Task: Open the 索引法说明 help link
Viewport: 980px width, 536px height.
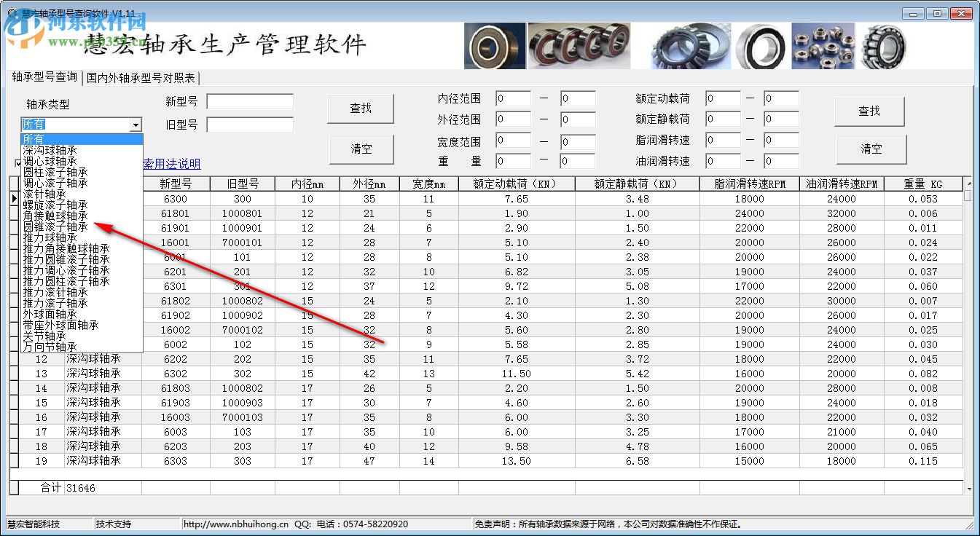Action: [x=173, y=163]
